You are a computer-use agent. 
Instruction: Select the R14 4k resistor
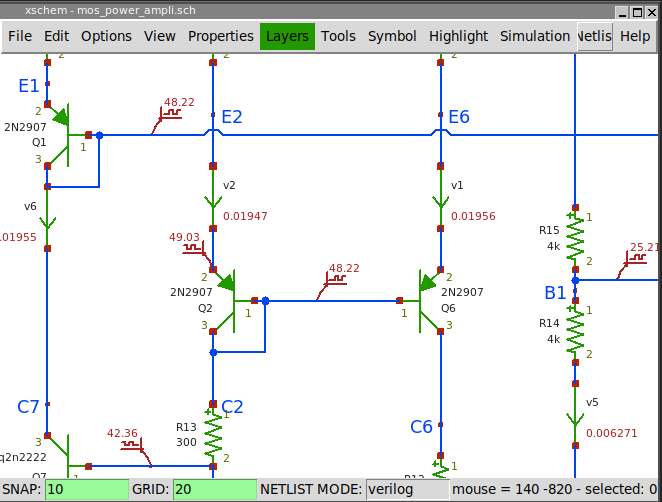tap(575, 331)
